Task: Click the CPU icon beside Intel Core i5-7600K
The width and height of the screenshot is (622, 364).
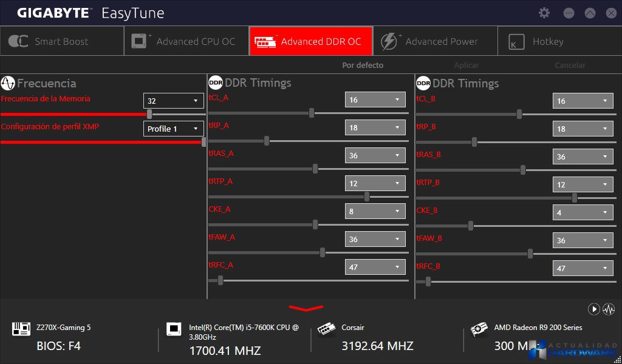Action: [x=174, y=329]
